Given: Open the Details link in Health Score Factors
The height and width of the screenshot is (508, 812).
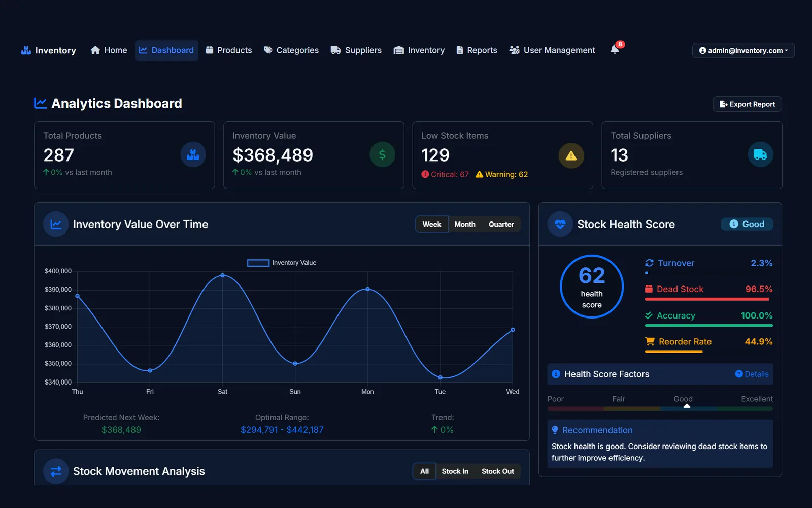Looking at the screenshot, I should [752, 374].
